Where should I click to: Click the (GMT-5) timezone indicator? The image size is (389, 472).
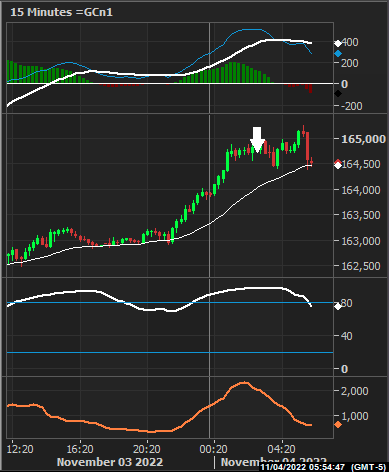click(x=368, y=467)
